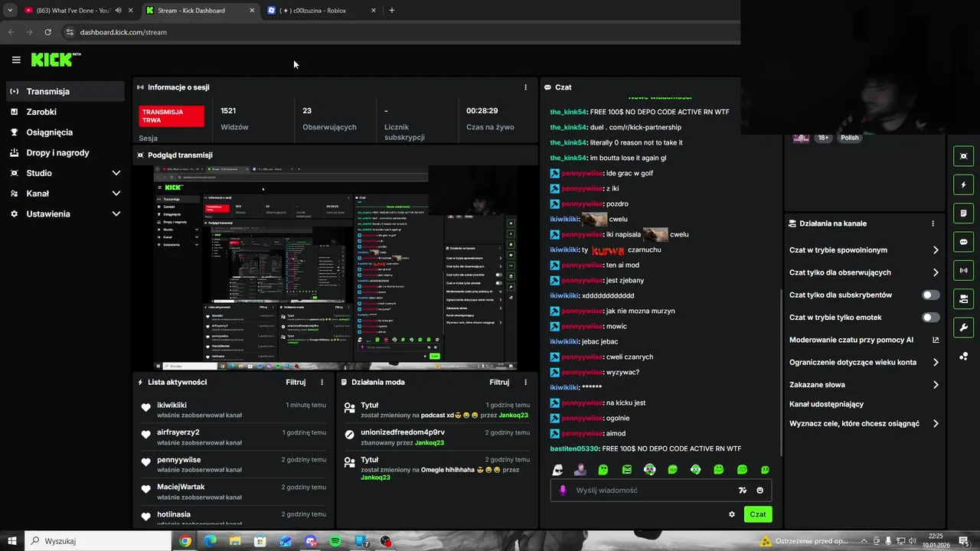This screenshot has width=980, height=551.
Task: Click the wrench icon in right toolbar
Action: 963,328
